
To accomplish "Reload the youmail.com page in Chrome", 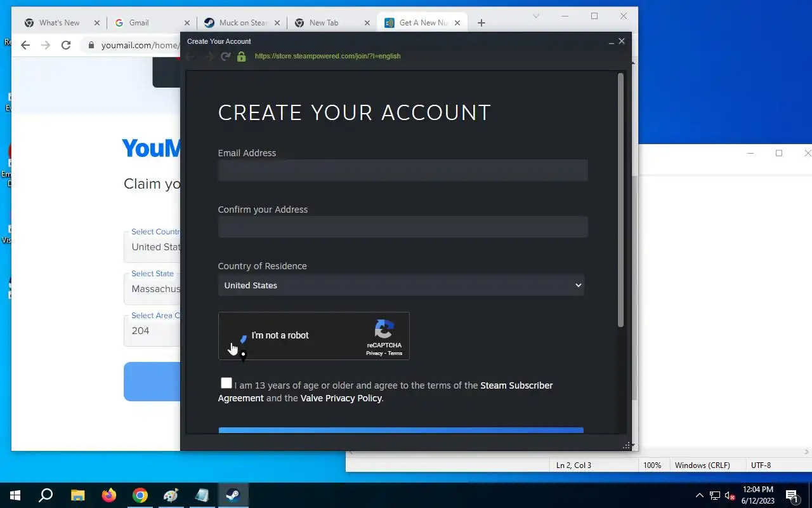I will [x=66, y=45].
